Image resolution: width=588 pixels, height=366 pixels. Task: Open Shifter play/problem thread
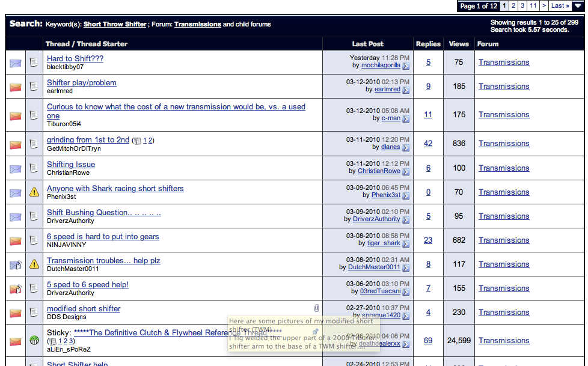[82, 82]
